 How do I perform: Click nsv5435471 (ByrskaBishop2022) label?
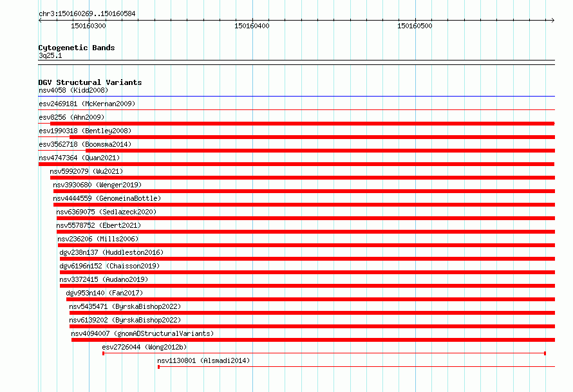pos(125,306)
